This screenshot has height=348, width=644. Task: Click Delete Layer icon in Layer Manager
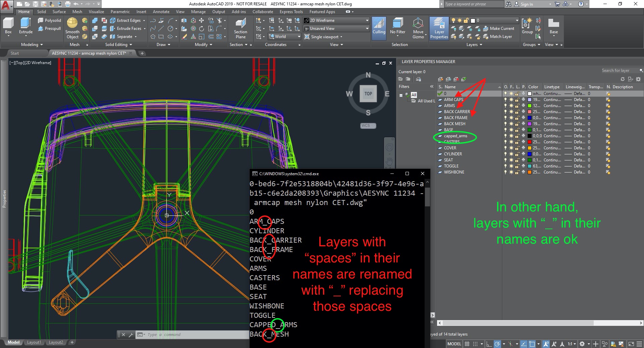pyautogui.click(x=456, y=79)
